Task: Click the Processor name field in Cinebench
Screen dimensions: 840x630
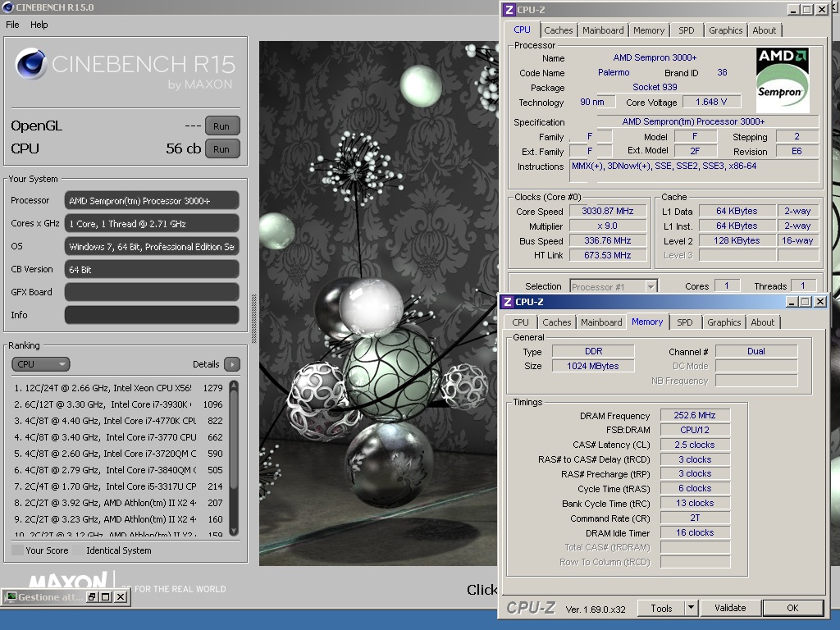Action: click(152, 201)
